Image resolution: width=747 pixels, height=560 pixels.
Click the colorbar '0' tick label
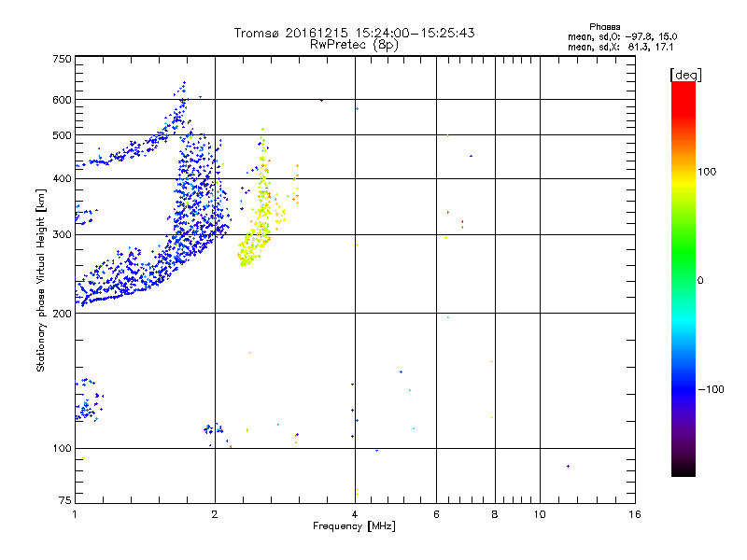(x=700, y=281)
